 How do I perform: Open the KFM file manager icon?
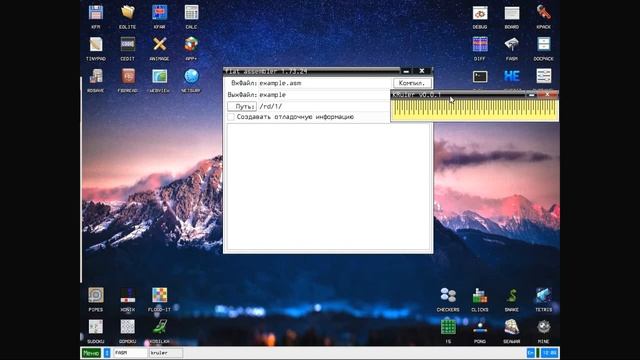point(96,13)
